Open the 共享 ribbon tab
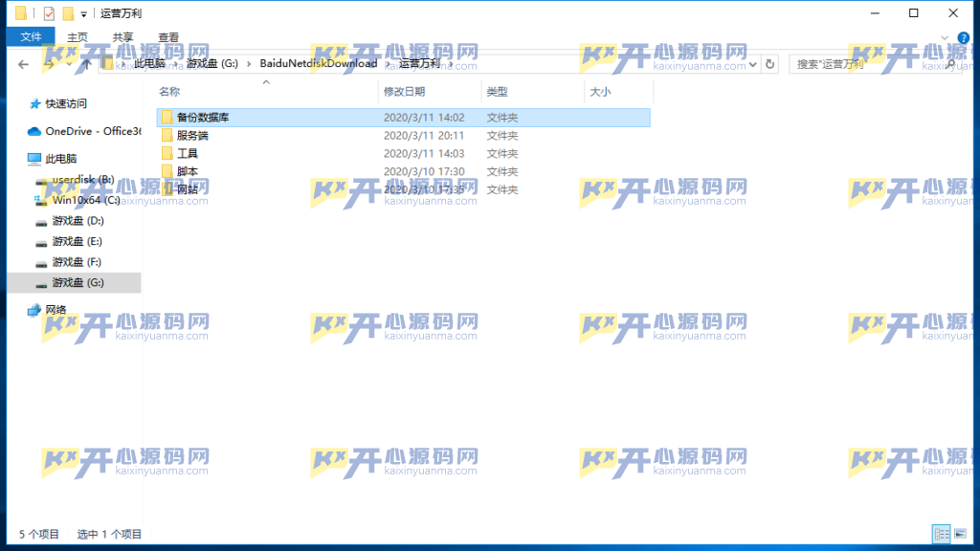Image resolution: width=980 pixels, height=551 pixels. [122, 37]
